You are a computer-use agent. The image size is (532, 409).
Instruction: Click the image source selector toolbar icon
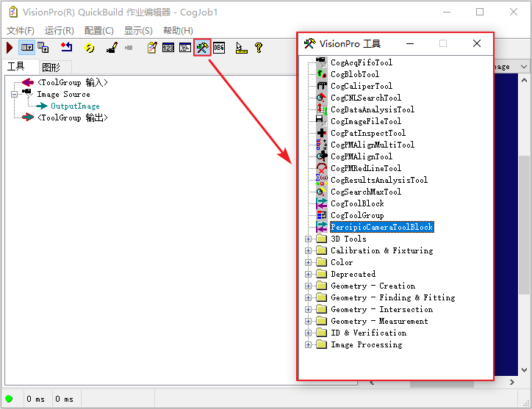[x=43, y=48]
